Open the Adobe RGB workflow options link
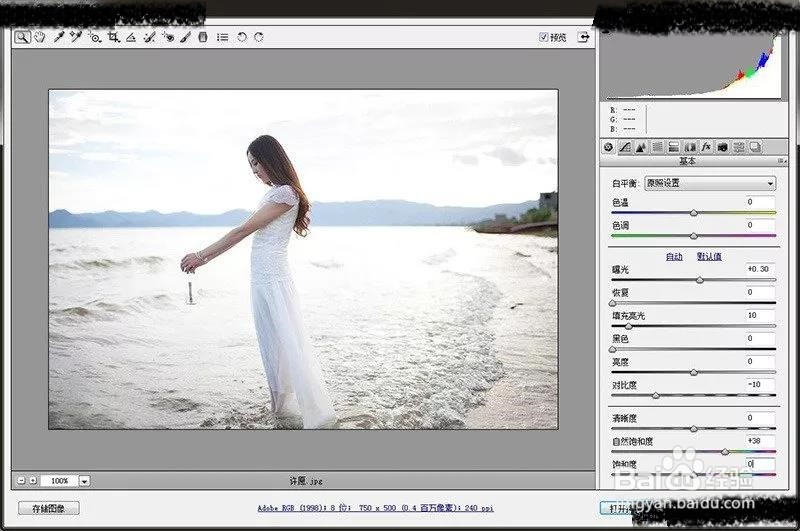This screenshot has height=531, width=800. pyautogui.click(x=375, y=508)
